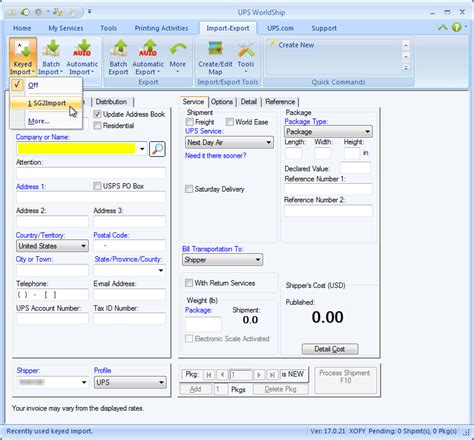The height and width of the screenshot is (440, 474).
Task: Uncheck the Update Address Book checkbox
Action: [x=97, y=114]
